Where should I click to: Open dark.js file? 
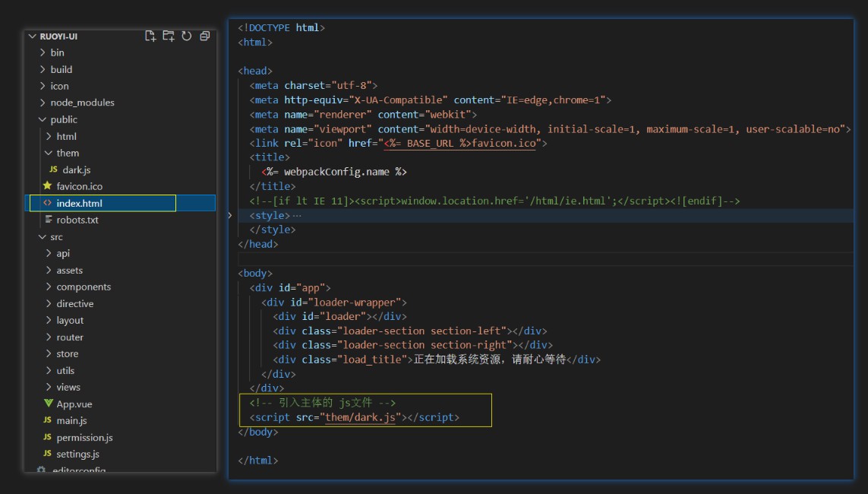pos(77,169)
